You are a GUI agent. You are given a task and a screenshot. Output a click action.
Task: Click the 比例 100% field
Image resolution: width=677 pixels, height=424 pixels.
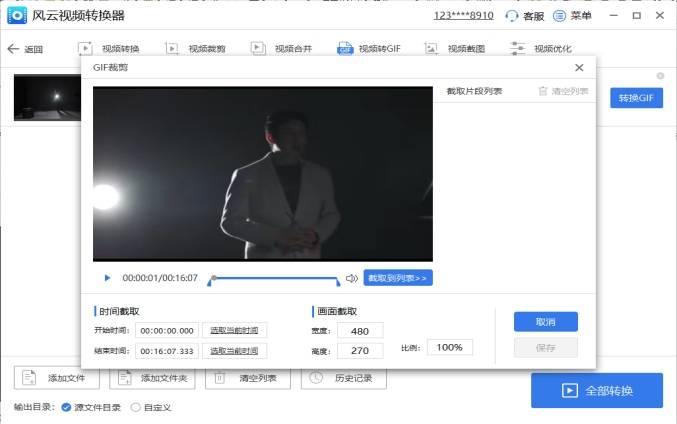(449, 347)
